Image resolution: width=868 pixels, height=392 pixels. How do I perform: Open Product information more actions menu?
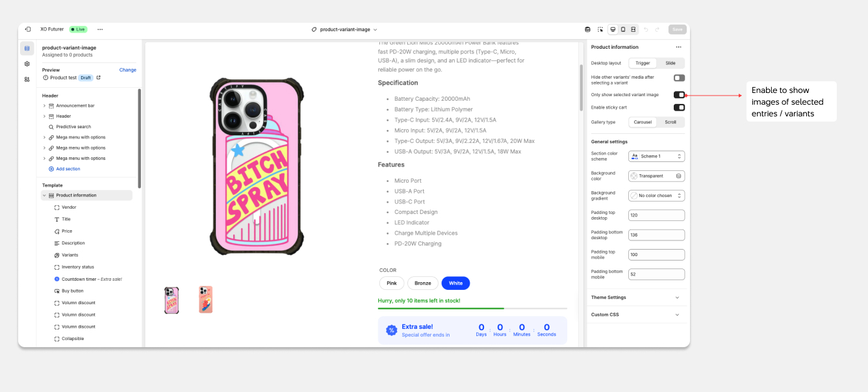[678, 47]
